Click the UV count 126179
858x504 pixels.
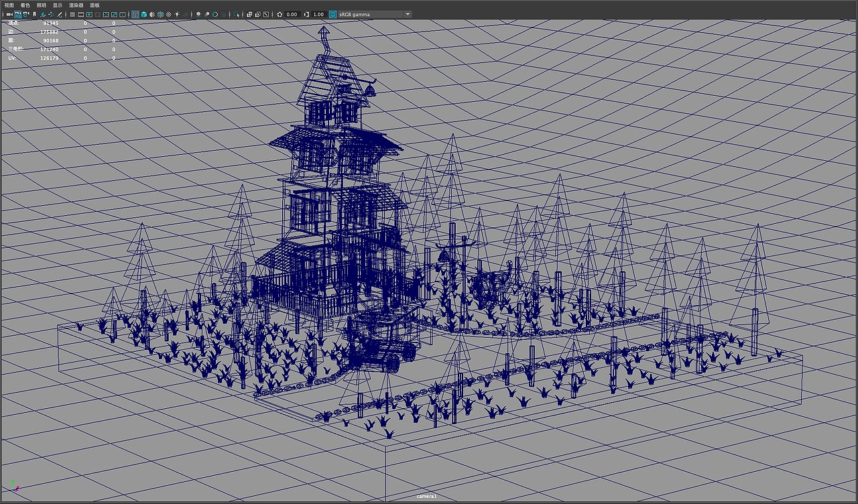point(50,58)
